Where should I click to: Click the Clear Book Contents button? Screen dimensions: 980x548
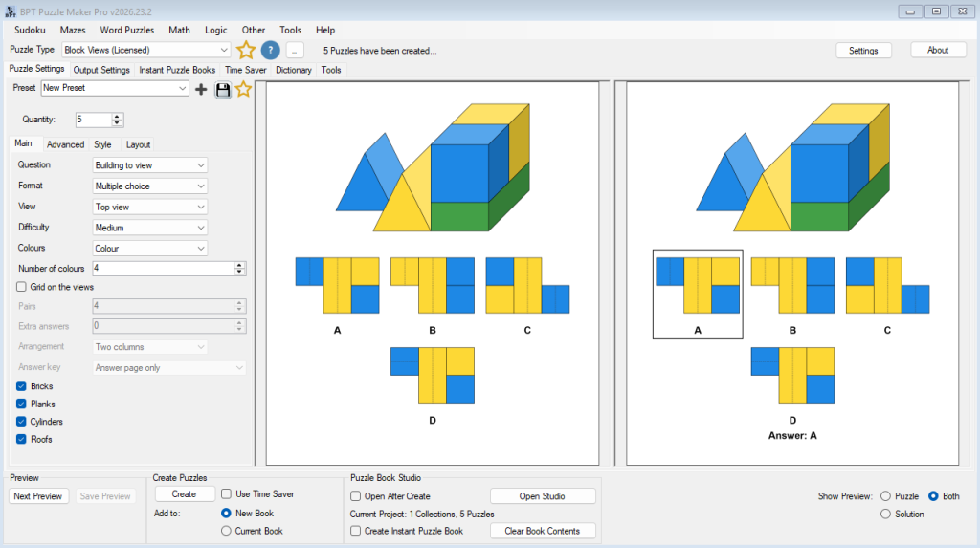[x=542, y=531]
